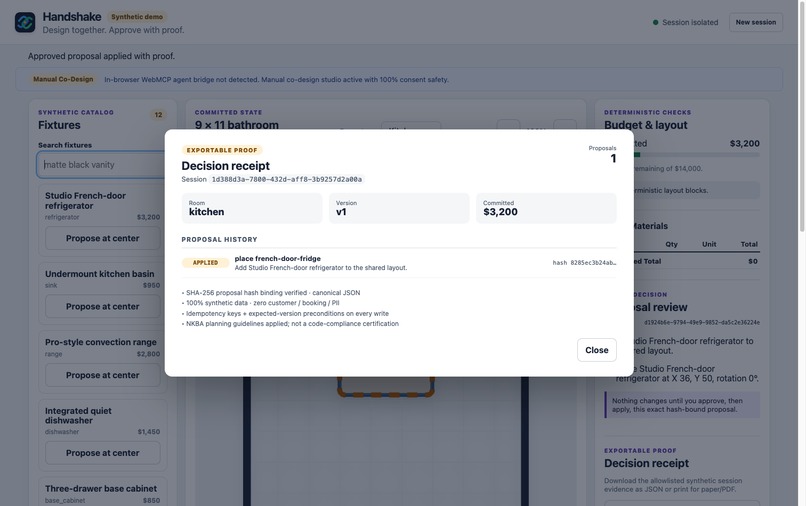The image size is (806, 506).
Task: Click the budget progress bar
Action: pos(697,154)
